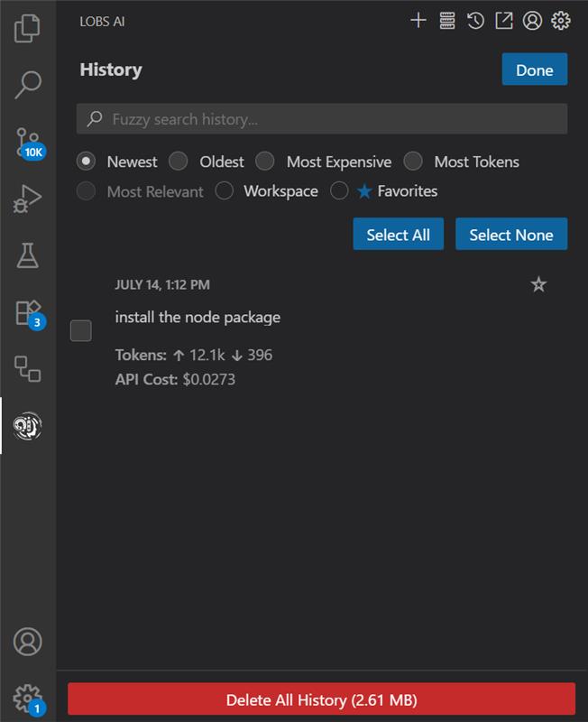Click the History heading
The width and height of the screenshot is (588, 722).
[x=111, y=70]
